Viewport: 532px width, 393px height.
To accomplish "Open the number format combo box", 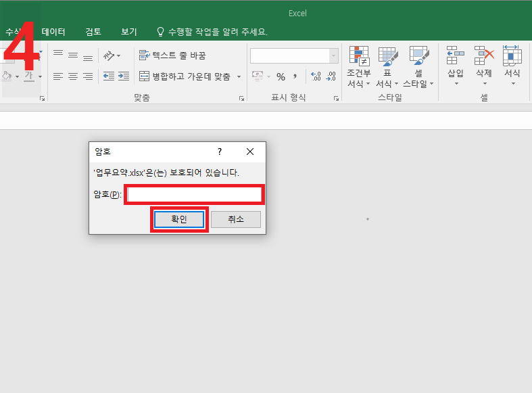I will click(x=294, y=55).
